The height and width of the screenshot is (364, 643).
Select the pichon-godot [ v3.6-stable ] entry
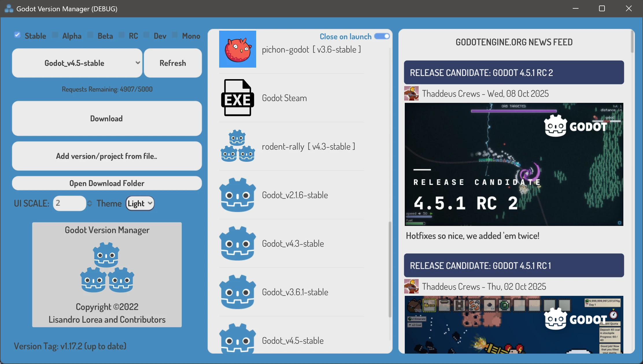point(311,50)
